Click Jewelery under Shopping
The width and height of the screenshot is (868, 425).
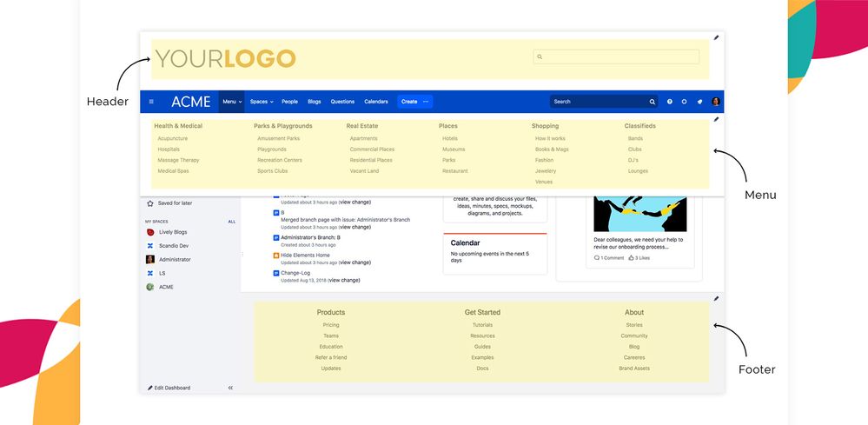(546, 171)
